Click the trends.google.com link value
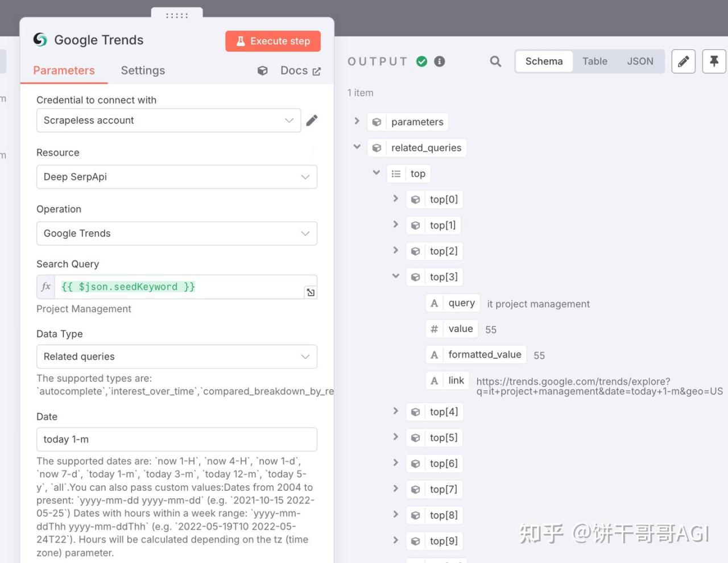Viewport: 728px width, 563px height. pos(599,386)
